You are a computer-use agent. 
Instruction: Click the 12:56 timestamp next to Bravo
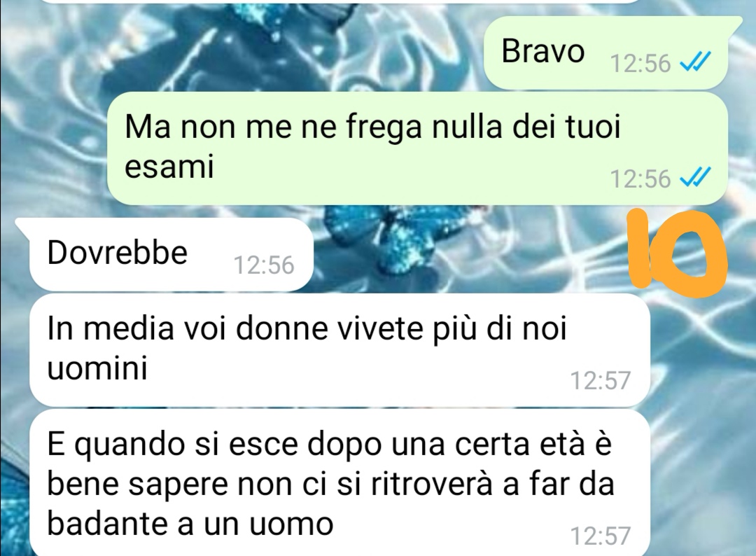coord(640,63)
